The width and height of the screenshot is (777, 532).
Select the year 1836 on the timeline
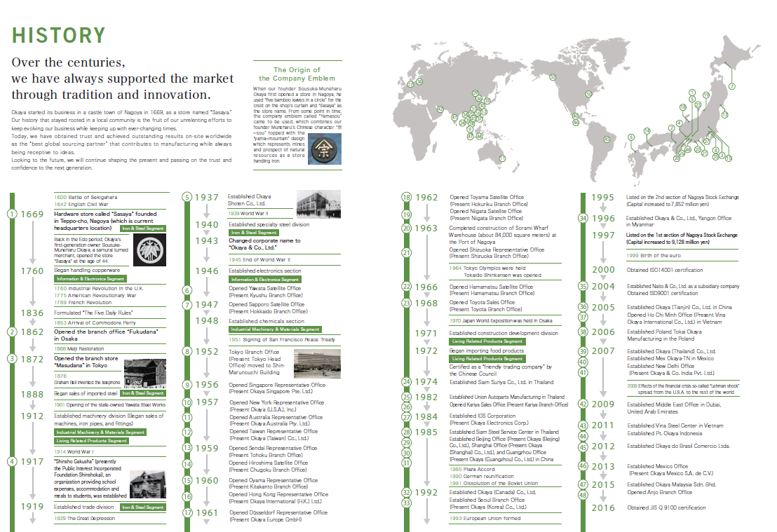(32, 313)
